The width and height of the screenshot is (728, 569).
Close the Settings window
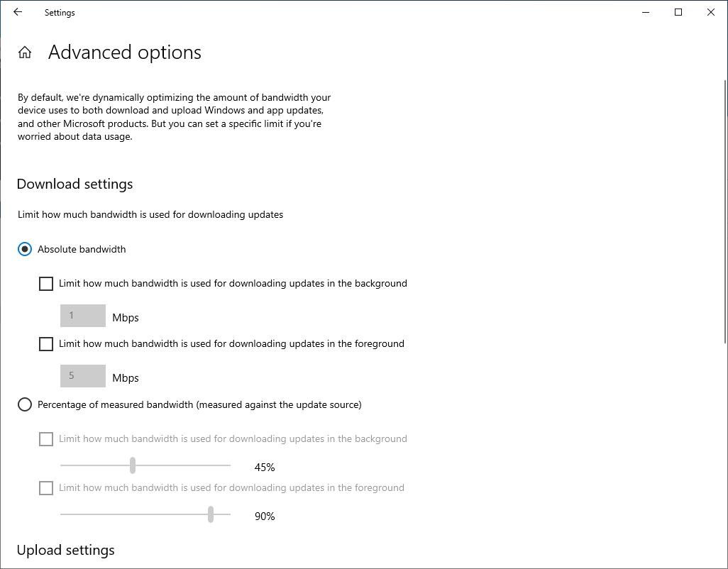pos(710,12)
